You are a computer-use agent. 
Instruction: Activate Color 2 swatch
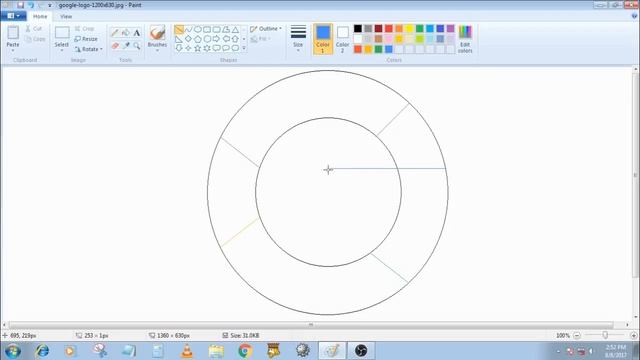(x=342, y=39)
